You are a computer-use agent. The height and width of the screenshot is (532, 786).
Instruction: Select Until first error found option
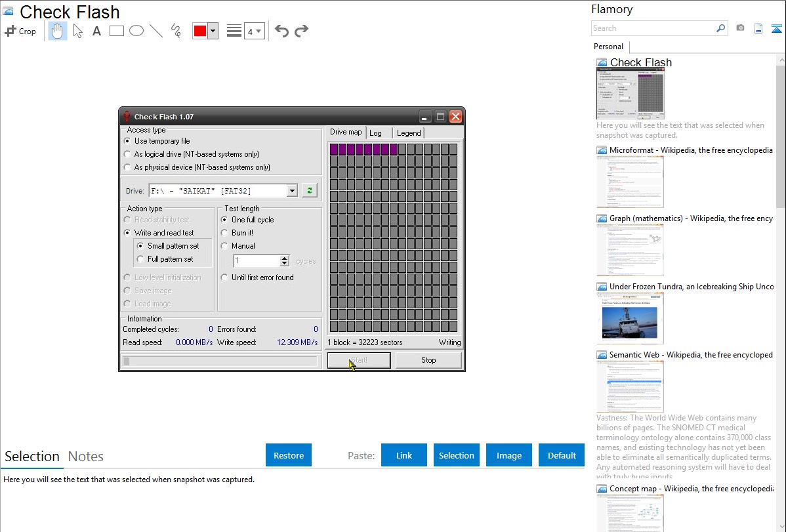click(224, 277)
